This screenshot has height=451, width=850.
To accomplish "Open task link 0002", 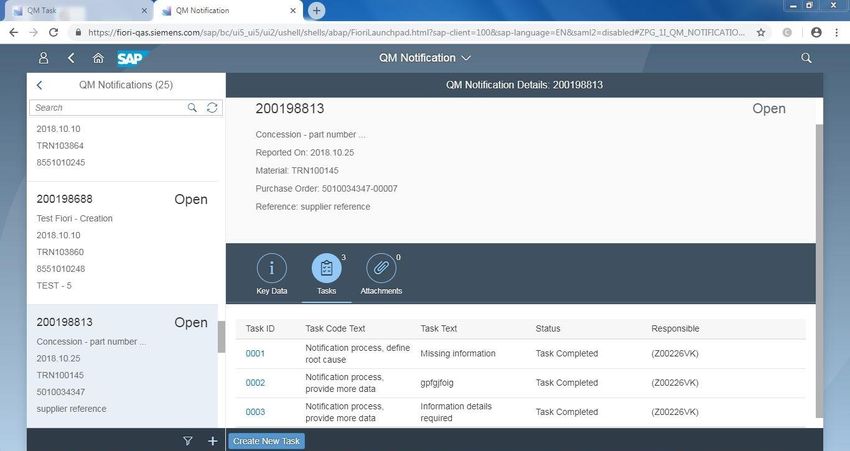I will [x=255, y=383].
